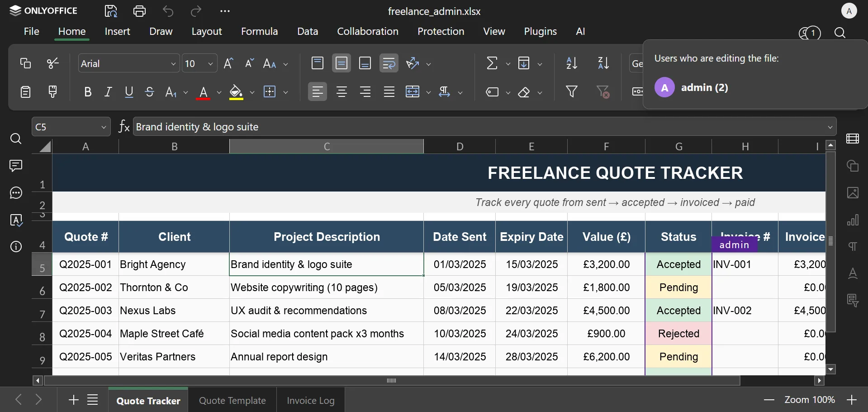Image resolution: width=868 pixels, height=412 pixels.
Task: Click Add sheet plus button
Action: [x=73, y=400]
